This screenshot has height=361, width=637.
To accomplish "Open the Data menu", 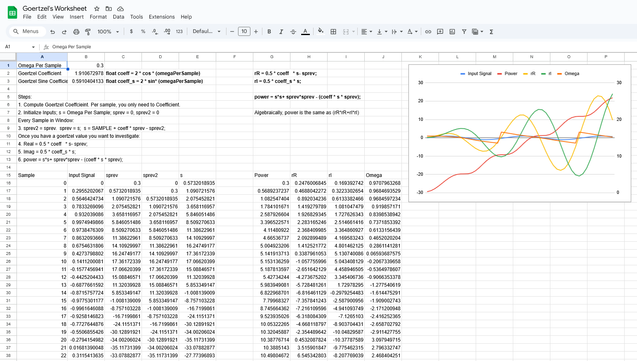I will 118,17.
